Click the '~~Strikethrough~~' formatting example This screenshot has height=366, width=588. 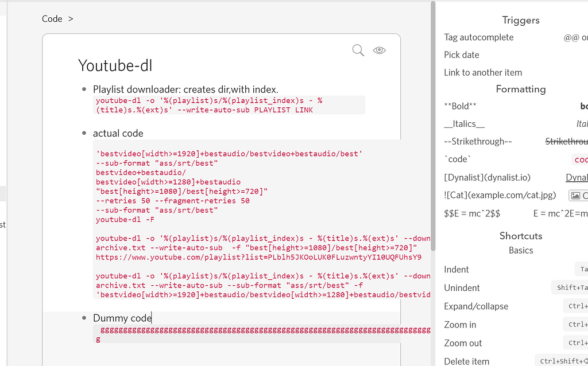(x=478, y=141)
